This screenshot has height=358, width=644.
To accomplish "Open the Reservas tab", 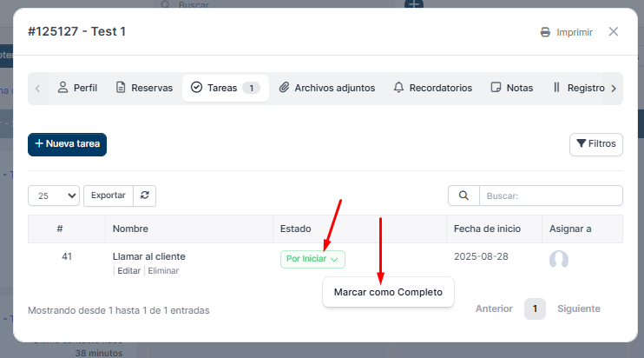I will [144, 88].
